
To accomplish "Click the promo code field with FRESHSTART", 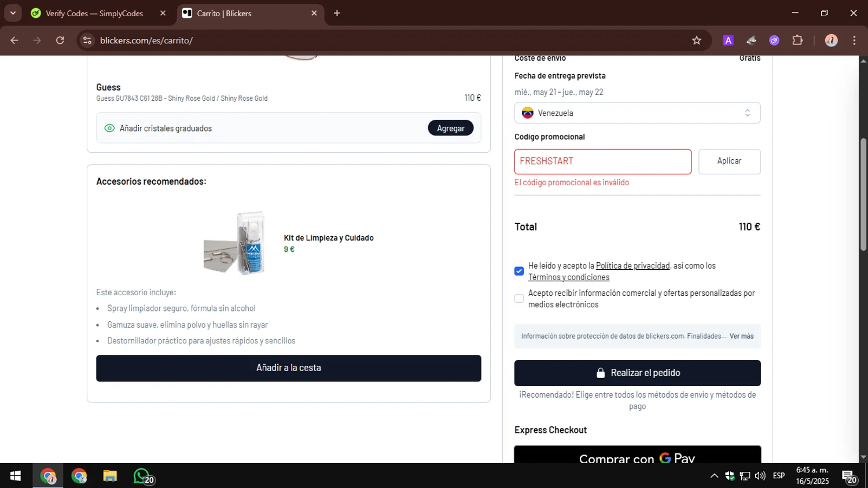I will (602, 162).
